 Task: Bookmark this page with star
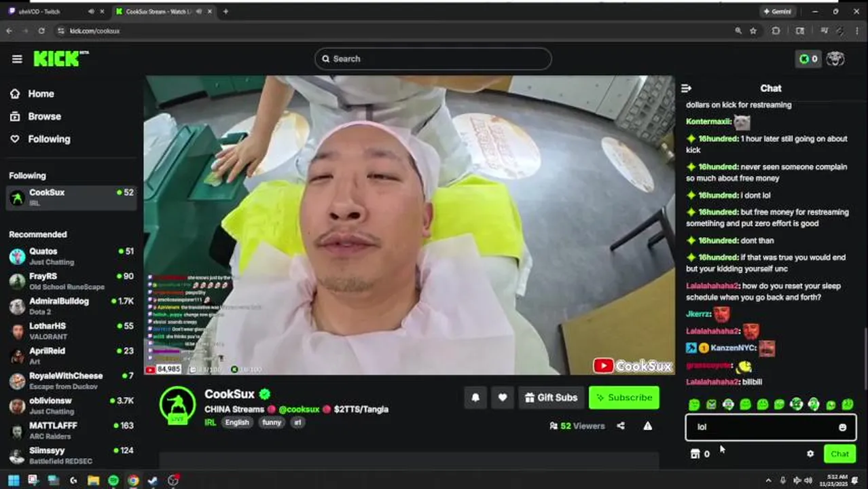tap(753, 31)
